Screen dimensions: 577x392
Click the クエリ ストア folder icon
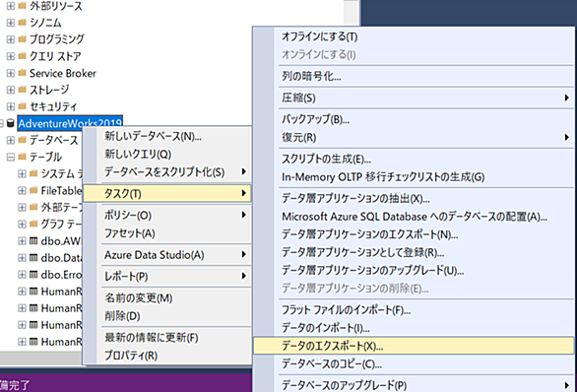pos(22,56)
